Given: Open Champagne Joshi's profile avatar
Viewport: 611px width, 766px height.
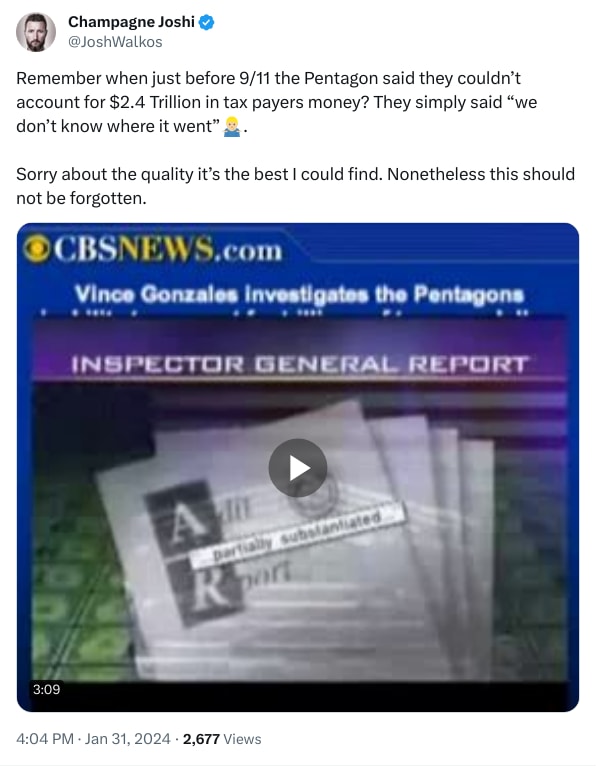Looking at the screenshot, I should tap(36, 32).
